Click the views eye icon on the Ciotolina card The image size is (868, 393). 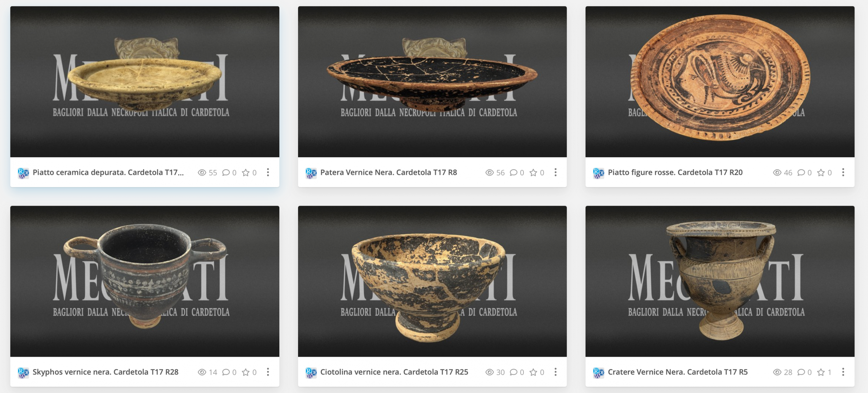(489, 372)
